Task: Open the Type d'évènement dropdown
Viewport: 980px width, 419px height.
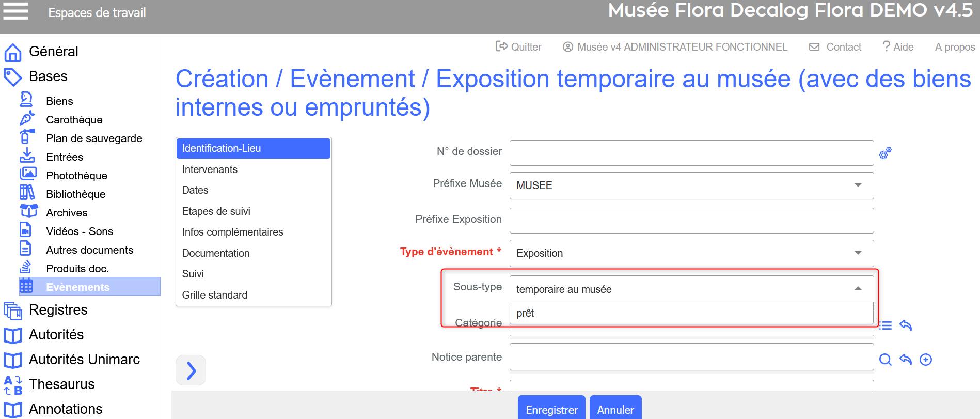Action: 858,253
